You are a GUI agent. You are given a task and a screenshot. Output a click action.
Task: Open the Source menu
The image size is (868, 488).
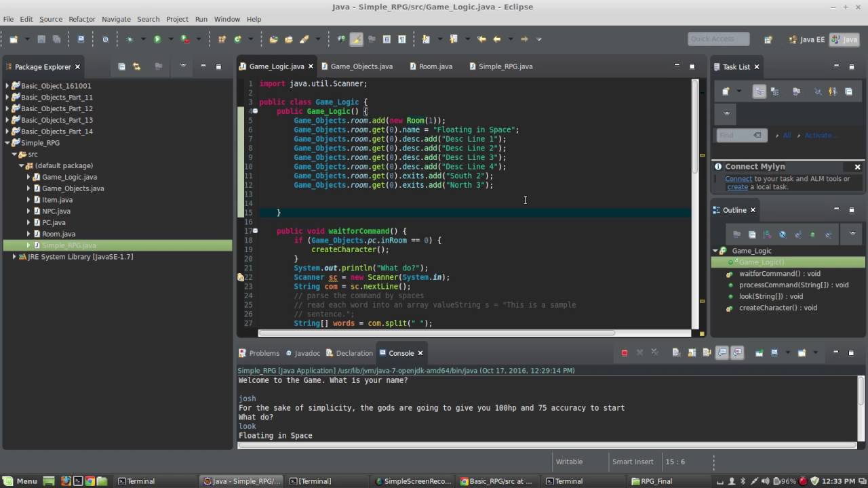coord(51,19)
